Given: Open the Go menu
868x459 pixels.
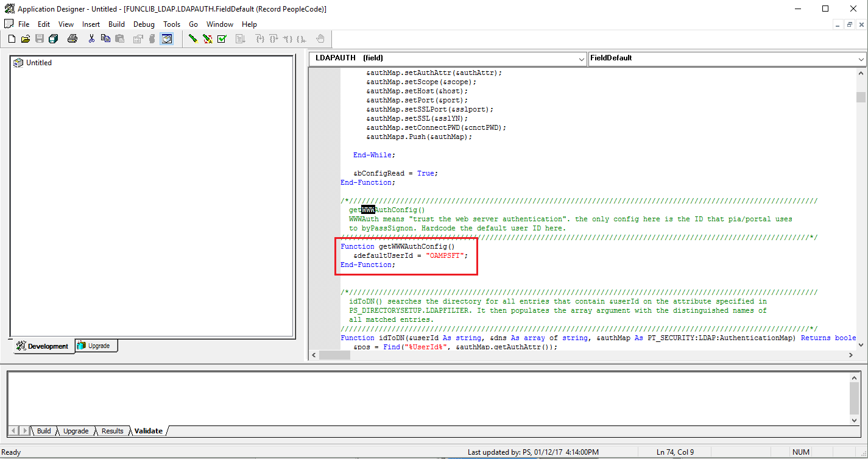Looking at the screenshot, I should 193,24.
